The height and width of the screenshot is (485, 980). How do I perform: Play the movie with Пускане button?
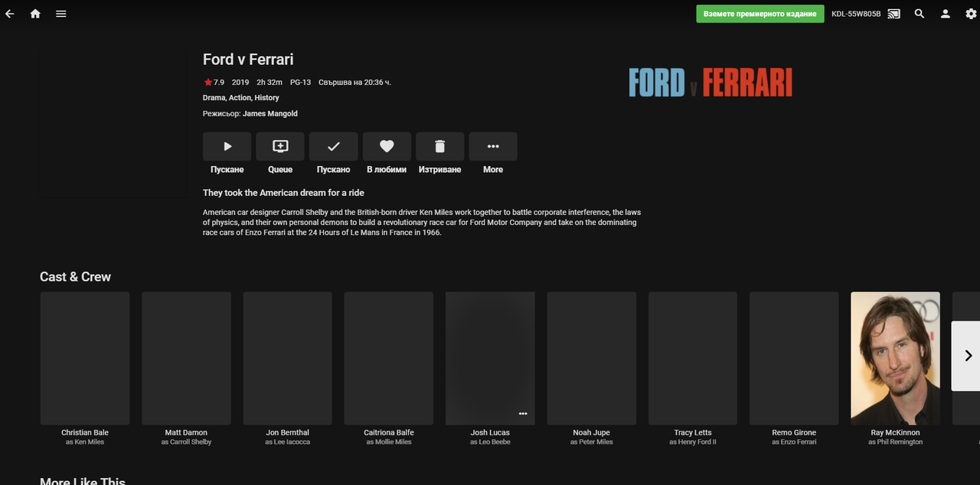[227, 146]
